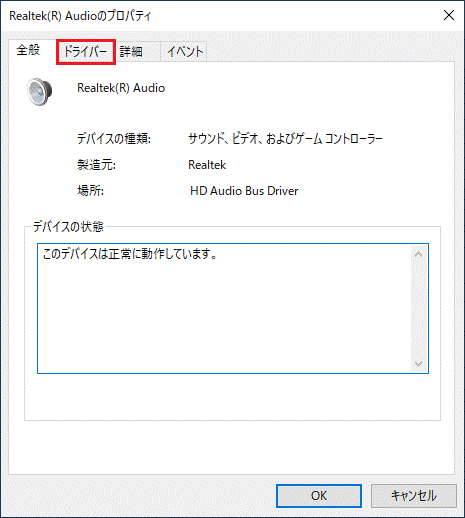This screenshot has width=465, height=518.
Task: Click the manufacturer value Realtek
Action: click(x=207, y=165)
